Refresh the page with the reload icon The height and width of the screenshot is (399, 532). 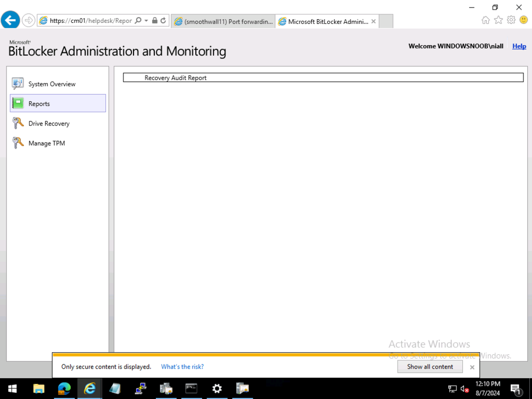pos(163,20)
